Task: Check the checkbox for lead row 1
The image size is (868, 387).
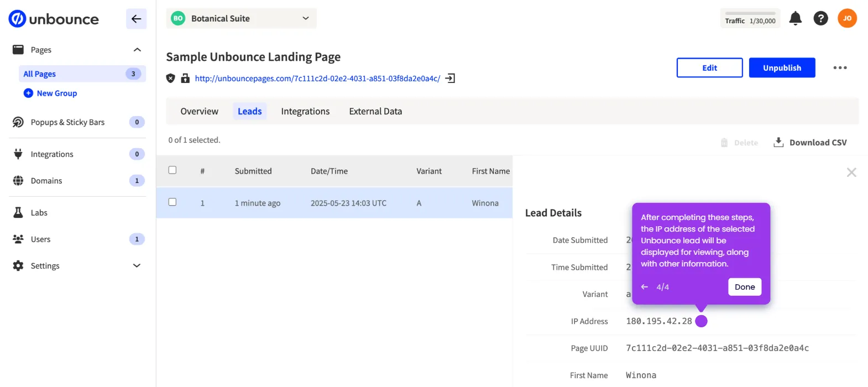Action: 172,202
